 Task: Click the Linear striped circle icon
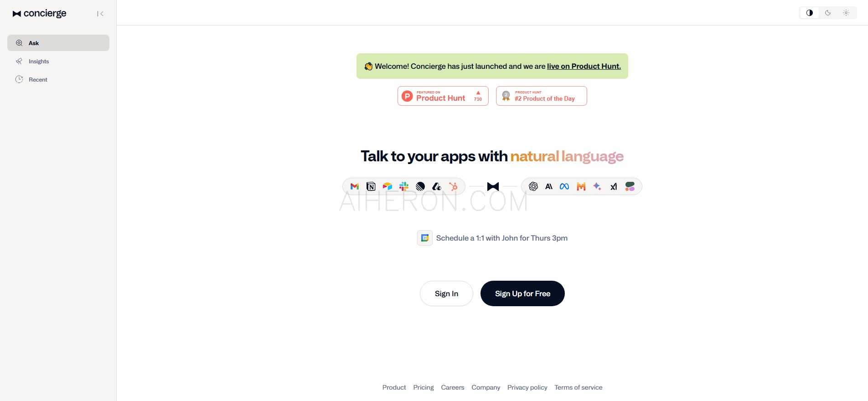(x=420, y=186)
